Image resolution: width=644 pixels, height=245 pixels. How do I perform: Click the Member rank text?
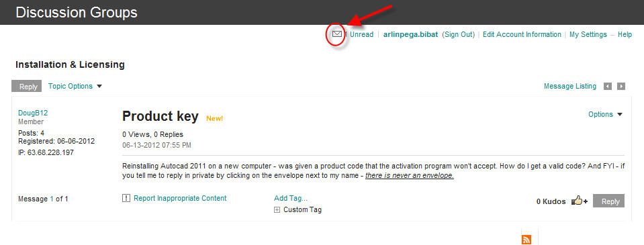click(x=31, y=122)
